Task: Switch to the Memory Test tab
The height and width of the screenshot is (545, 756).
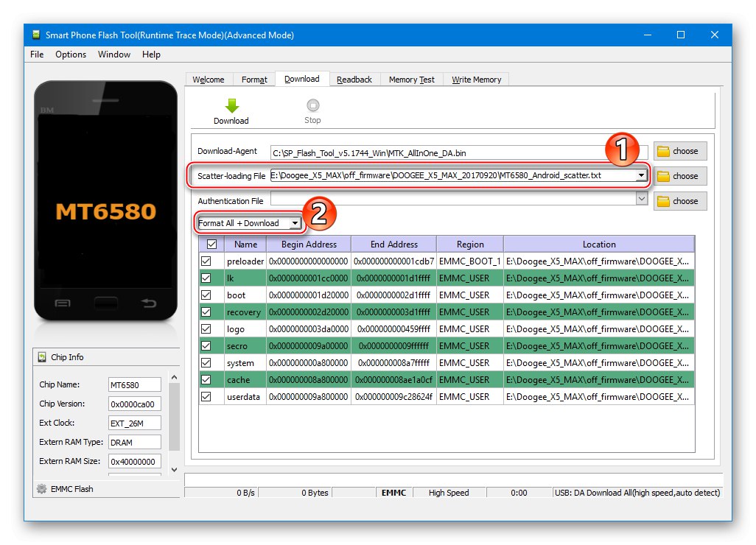Action: (x=411, y=79)
